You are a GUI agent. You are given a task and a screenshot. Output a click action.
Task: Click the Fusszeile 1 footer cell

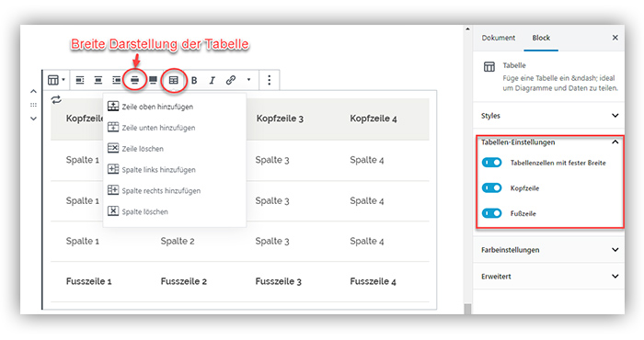pyautogui.click(x=88, y=281)
